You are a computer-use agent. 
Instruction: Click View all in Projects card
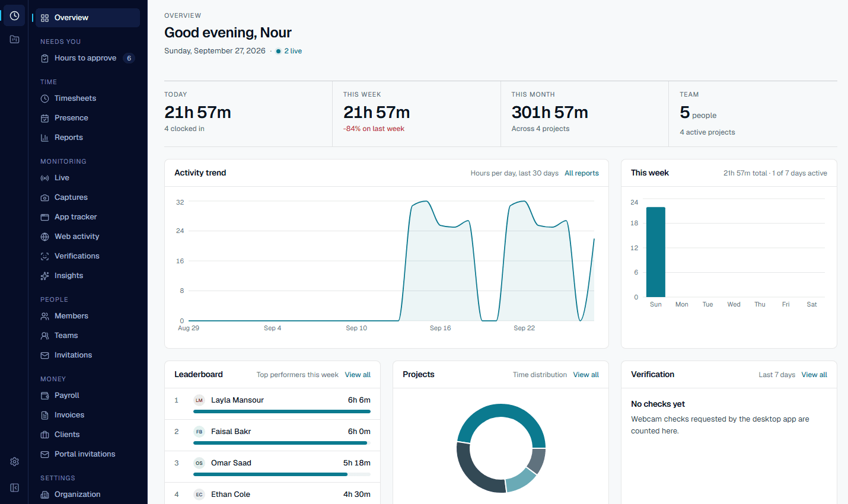[586, 375]
